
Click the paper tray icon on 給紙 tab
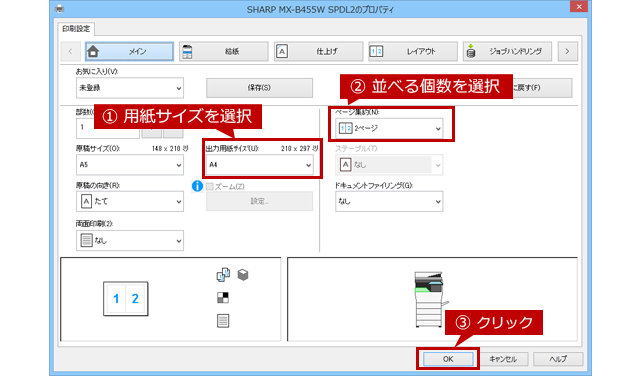pyautogui.click(x=187, y=51)
